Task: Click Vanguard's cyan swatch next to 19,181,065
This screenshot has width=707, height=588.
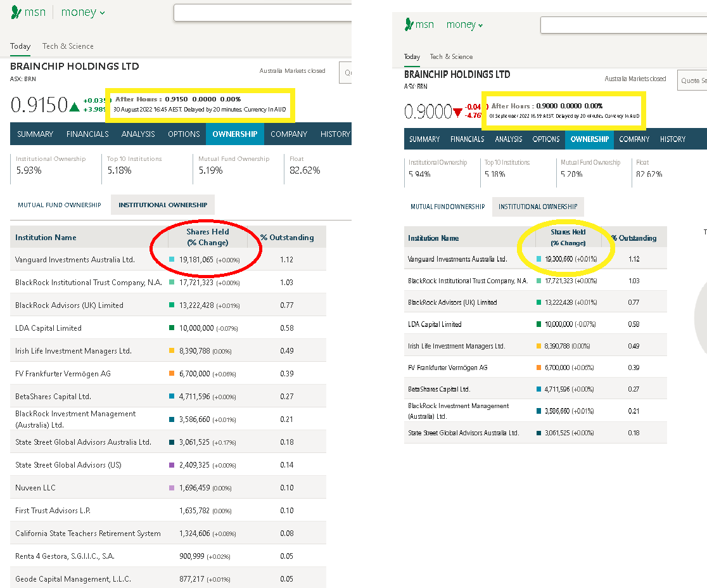Action: click(x=172, y=260)
